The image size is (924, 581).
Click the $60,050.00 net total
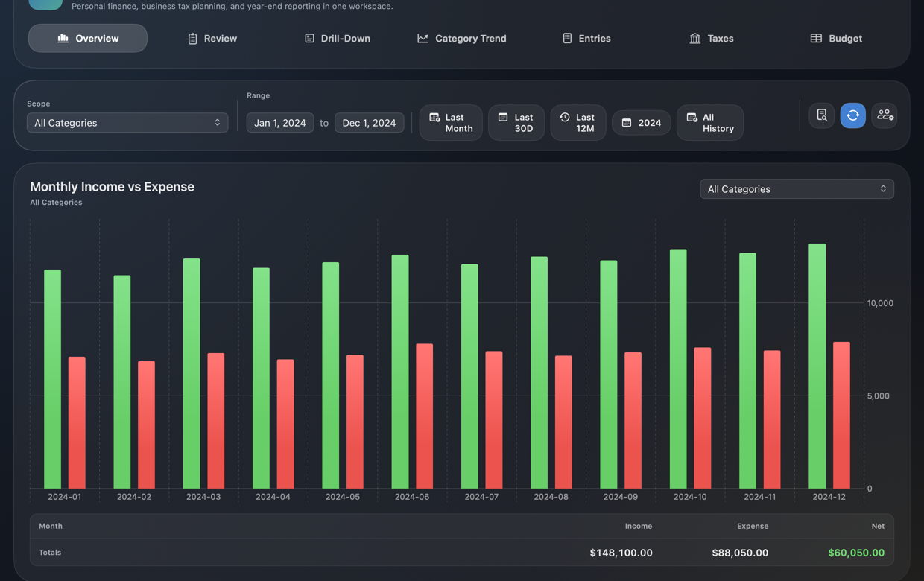[x=856, y=553]
